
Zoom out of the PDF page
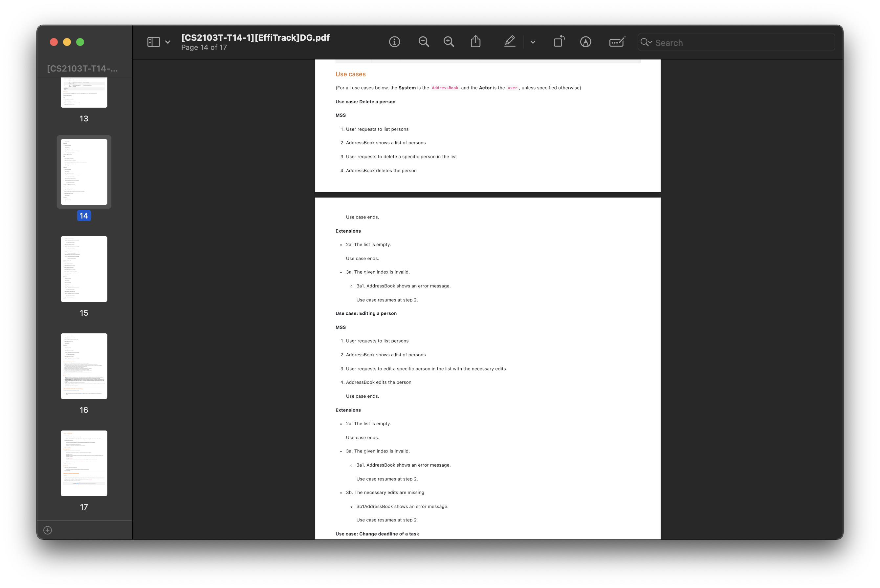click(424, 42)
